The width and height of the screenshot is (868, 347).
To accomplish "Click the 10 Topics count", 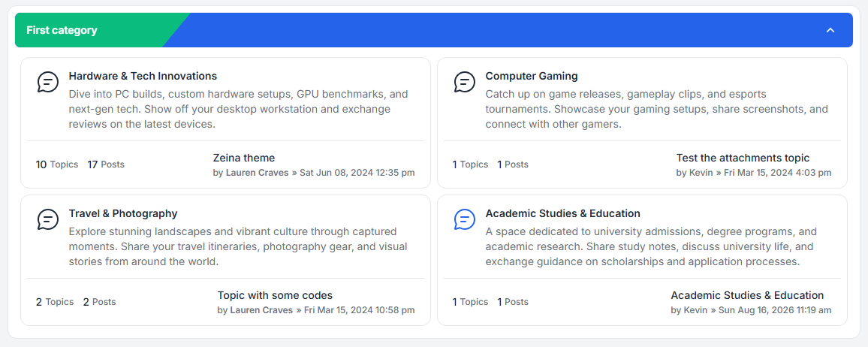I will tap(56, 164).
